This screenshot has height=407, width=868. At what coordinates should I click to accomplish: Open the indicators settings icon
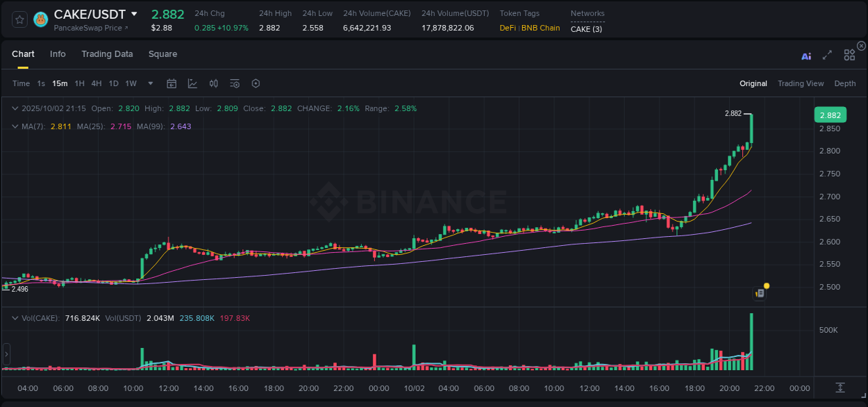tap(235, 83)
